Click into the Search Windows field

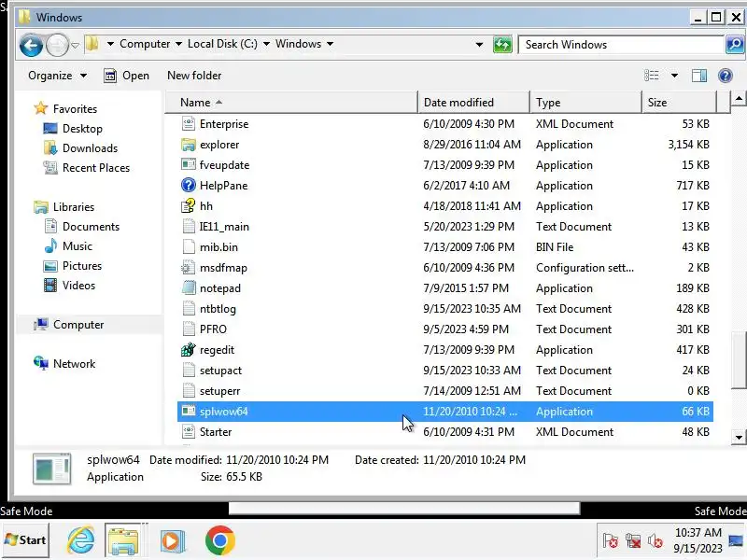click(x=621, y=45)
